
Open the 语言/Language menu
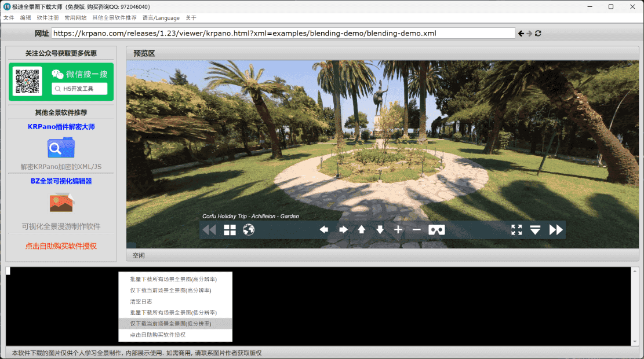(161, 18)
